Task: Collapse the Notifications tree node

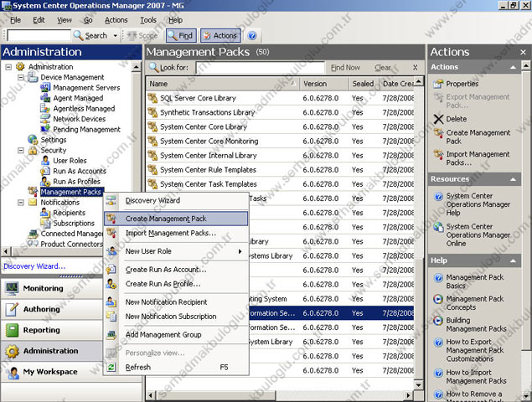Action: tap(21, 203)
